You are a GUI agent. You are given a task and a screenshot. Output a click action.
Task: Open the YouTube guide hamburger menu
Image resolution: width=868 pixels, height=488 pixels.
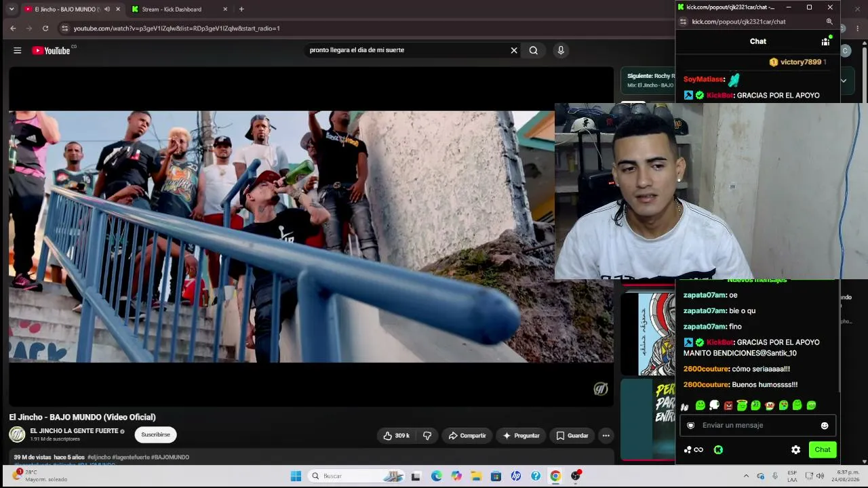click(x=18, y=50)
